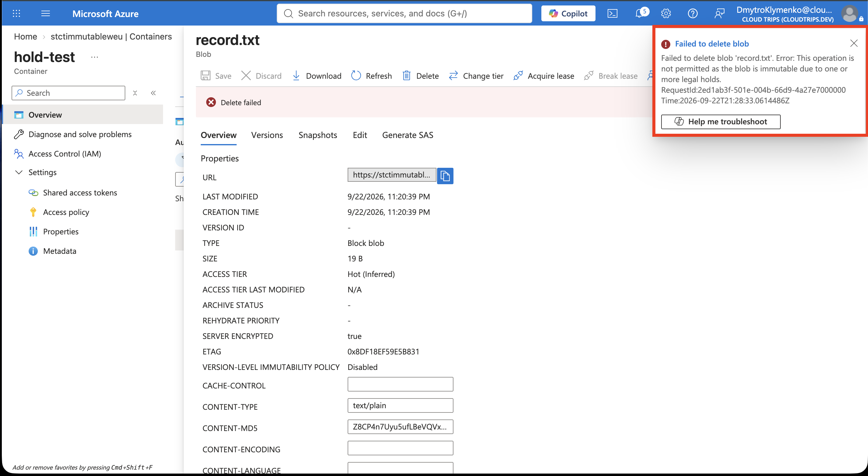This screenshot has height=476, width=868.
Task: Open Copilot from the top bar
Action: (568, 13)
